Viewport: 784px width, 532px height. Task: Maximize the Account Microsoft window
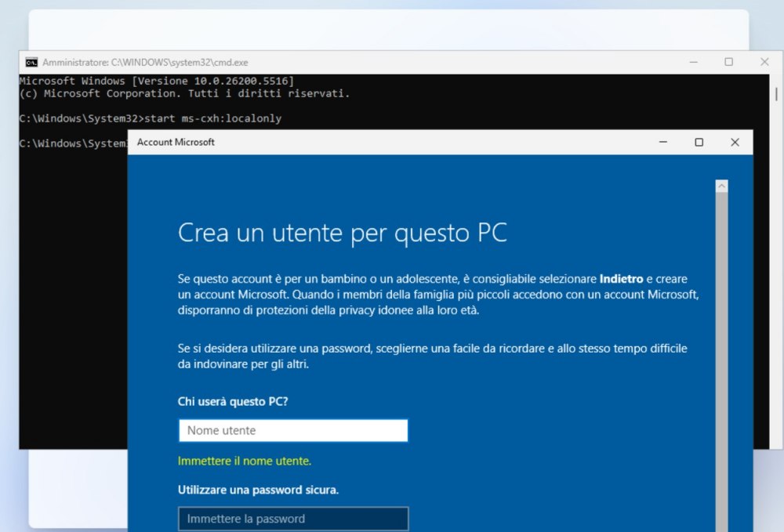(699, 143)
